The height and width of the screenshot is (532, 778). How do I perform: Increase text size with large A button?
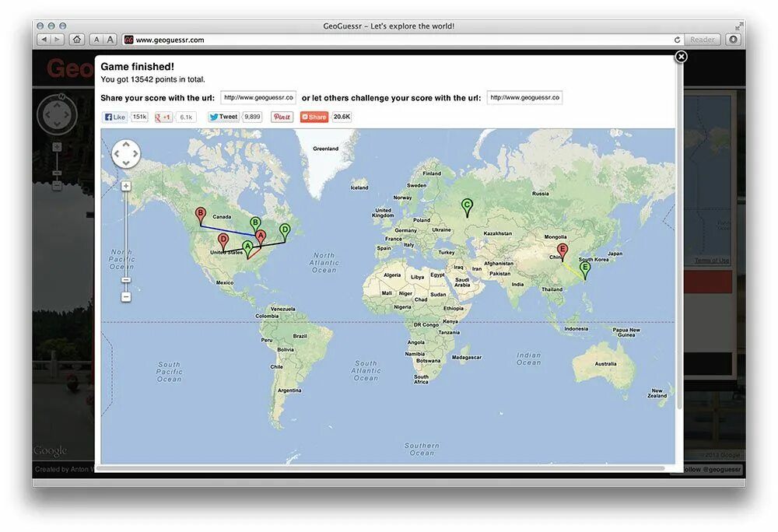(x=110, y=40)
